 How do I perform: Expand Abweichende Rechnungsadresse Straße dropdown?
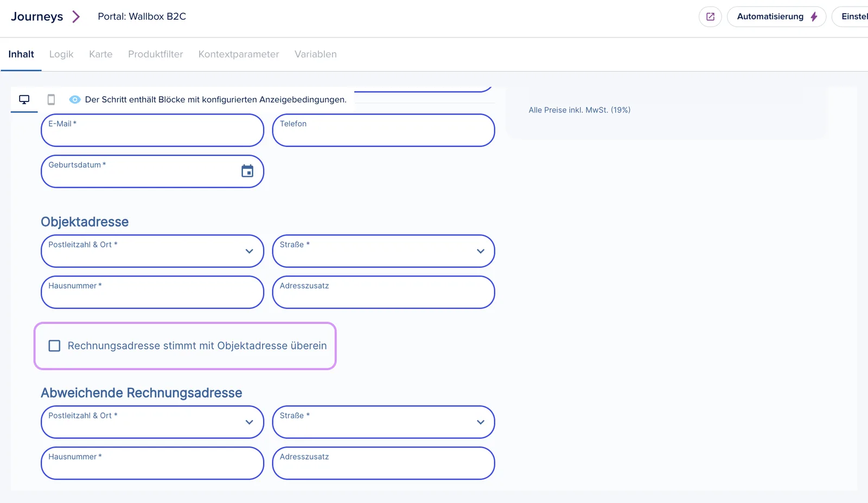(480, 422)
